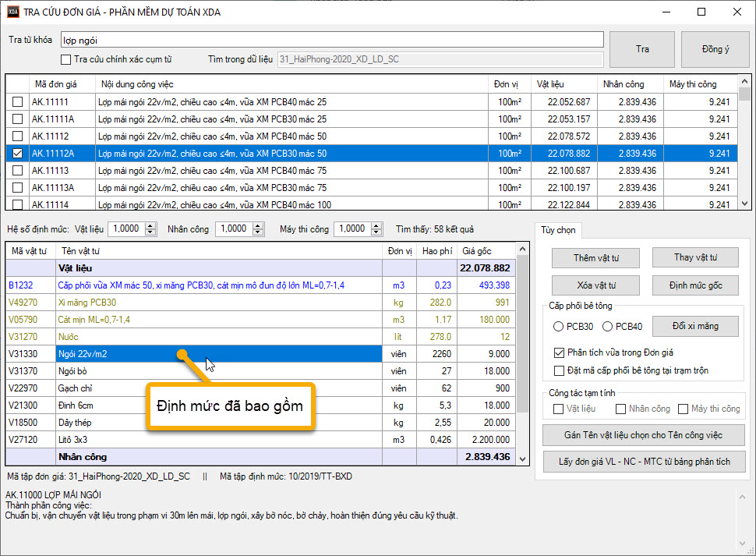This screenshot has height=556, width=756.
Task: Click the 'Vật liệu' group header row
Action: 260,268
